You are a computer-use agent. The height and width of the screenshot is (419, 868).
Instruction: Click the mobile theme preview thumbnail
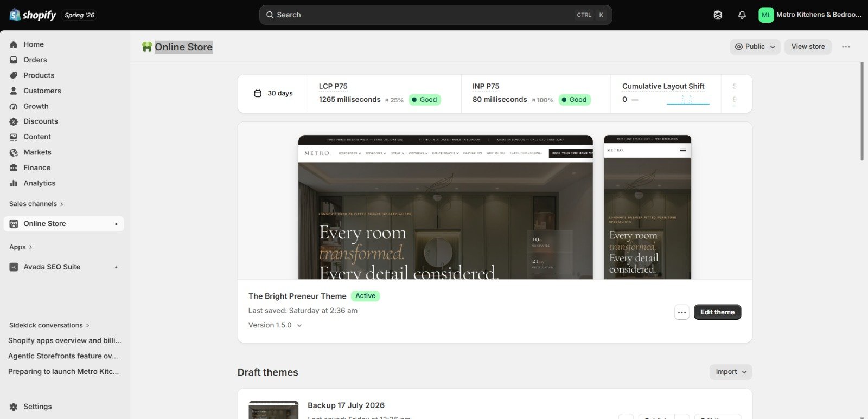[648, 207]
